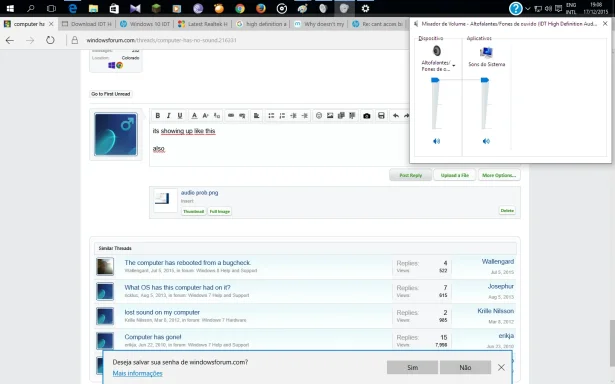Open the audio prob png attachment link
This screenshot has height=384, width=615.
pyautogui.click(x=199, y=193)
